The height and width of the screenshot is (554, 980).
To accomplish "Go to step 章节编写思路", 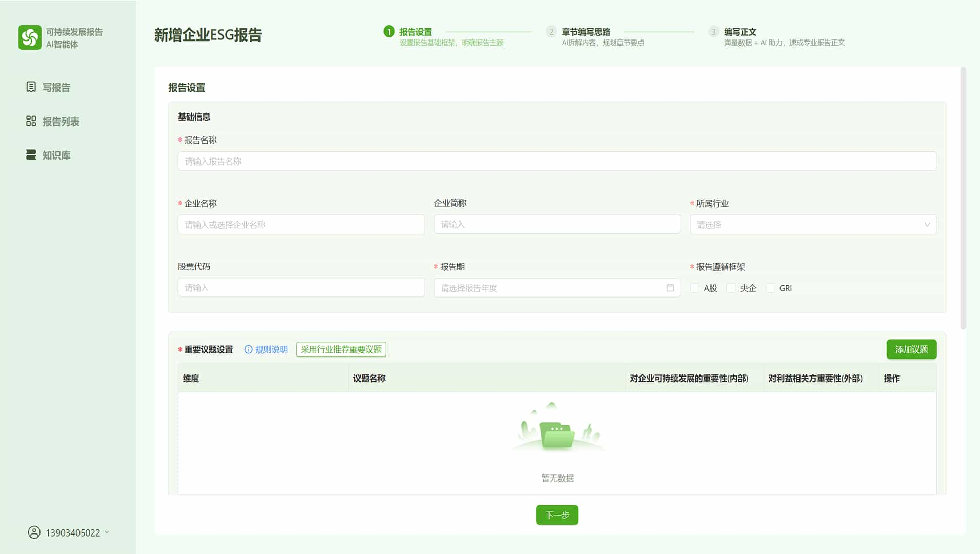I will point(585,32).
